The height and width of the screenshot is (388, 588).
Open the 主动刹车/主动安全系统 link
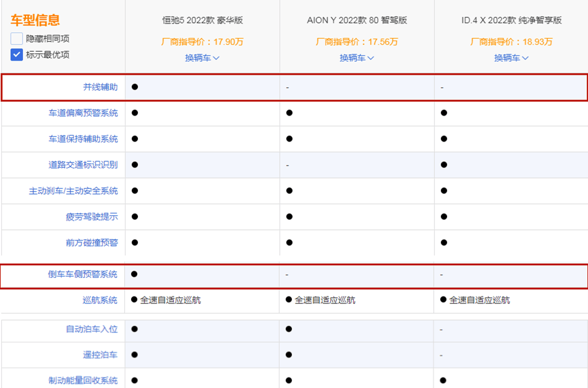click(x=73, y=191)
